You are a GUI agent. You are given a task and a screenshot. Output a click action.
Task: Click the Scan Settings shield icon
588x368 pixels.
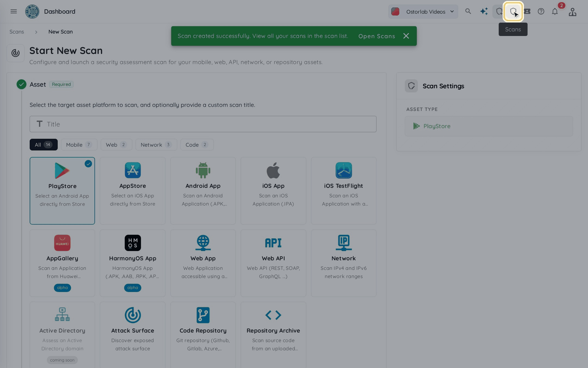[x=411, y=86]
